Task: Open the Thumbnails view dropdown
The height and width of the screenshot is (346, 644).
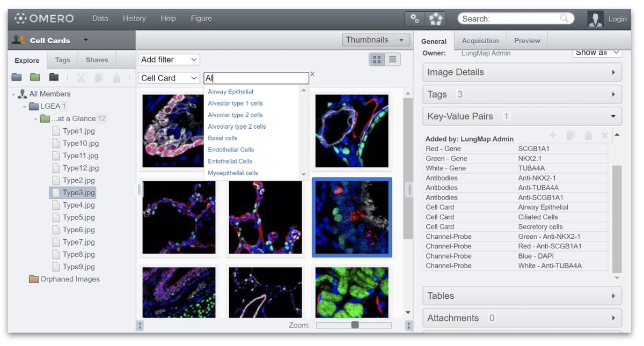Action: pos(375,40)
